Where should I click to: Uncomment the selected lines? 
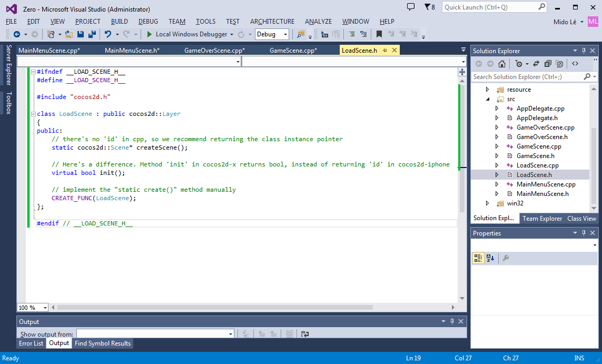click(363, 34)
